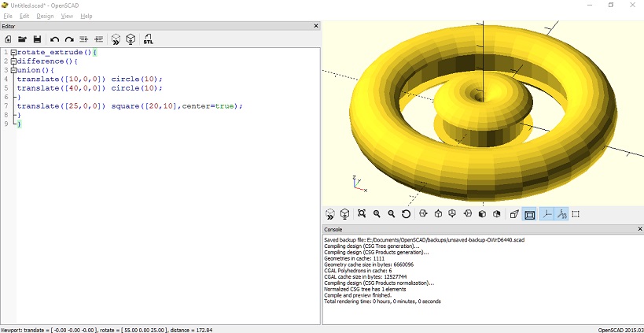Collapse the union() block on line 3

pos(13,70)
